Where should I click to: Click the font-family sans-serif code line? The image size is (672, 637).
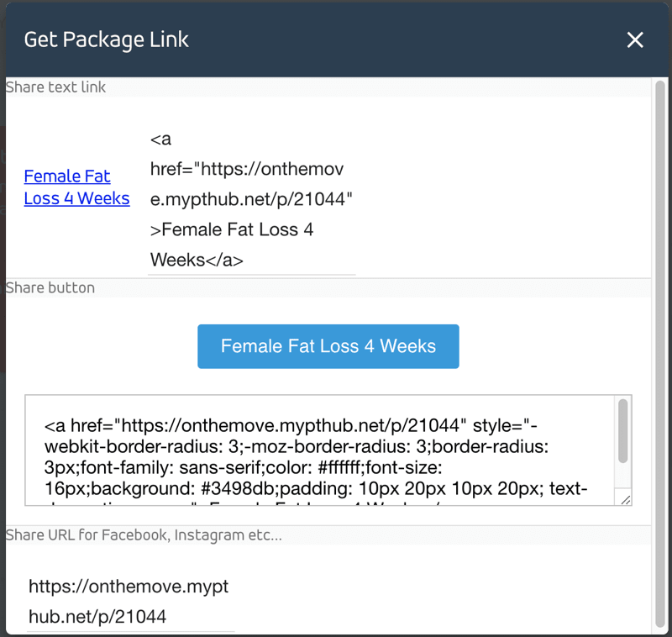tap(243, 467)
